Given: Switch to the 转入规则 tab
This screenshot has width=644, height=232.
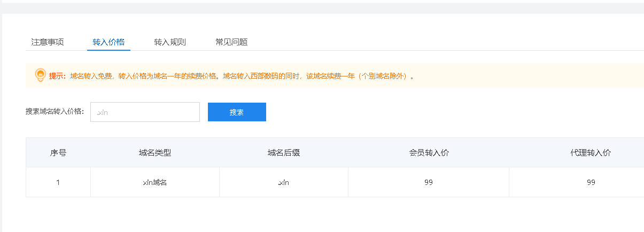Looking at the screenshot, I should point(170,42).
